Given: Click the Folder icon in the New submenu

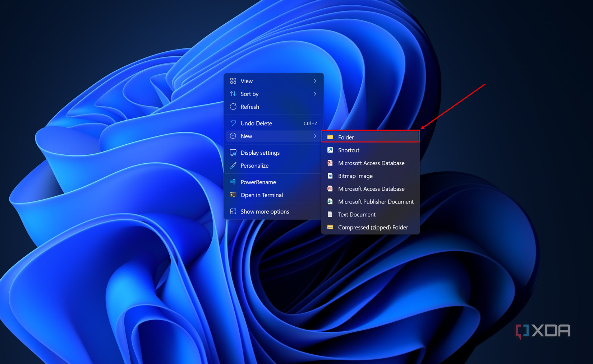Looking at the screenshot, I should point(330,137).
